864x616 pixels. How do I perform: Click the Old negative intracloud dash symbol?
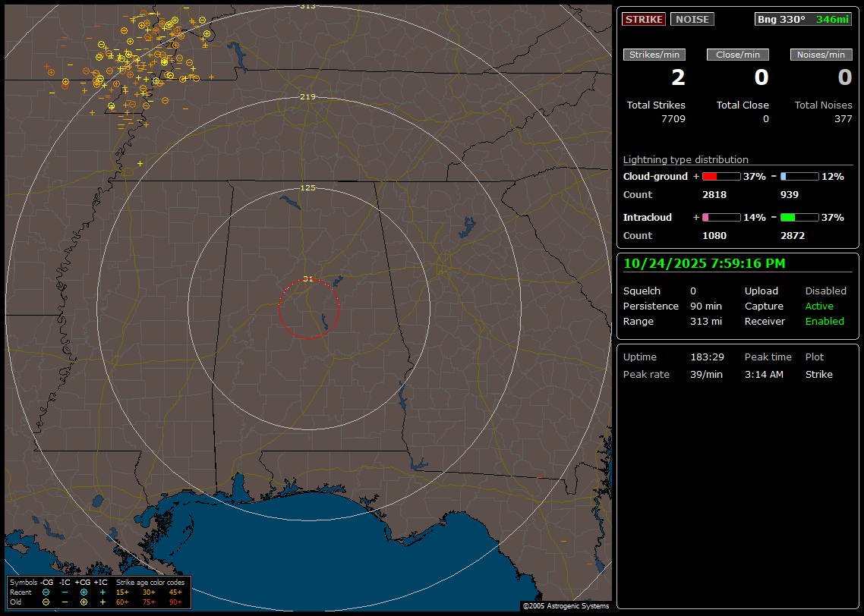point(65,602)
